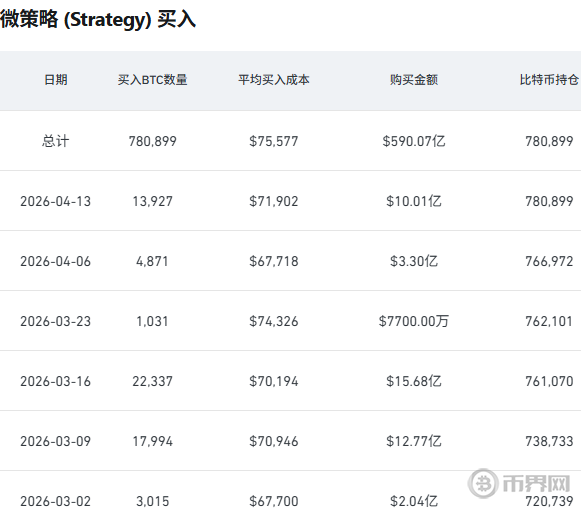Click the $75,577 average cost cell

(x=273, y=141)
